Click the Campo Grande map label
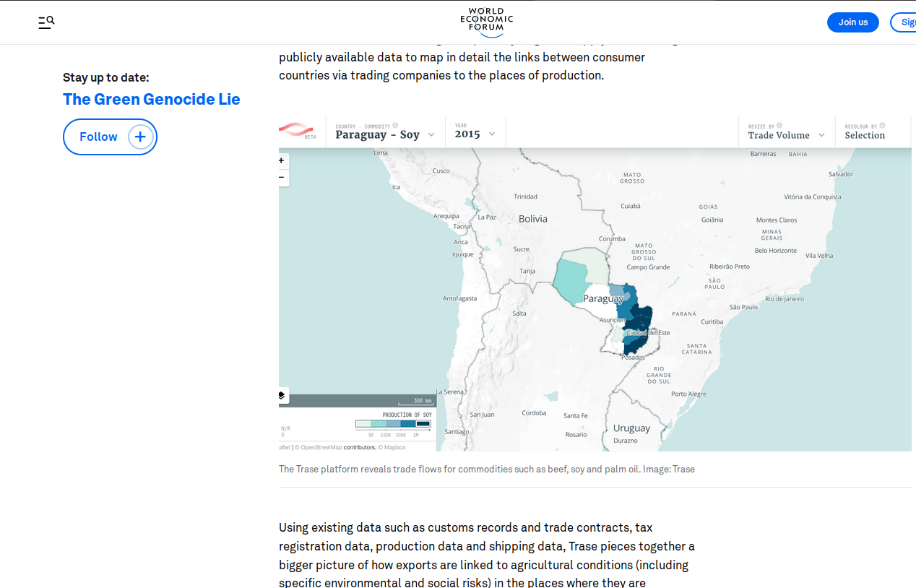Viewport: 916px width, 588px height. pos(648,267)
